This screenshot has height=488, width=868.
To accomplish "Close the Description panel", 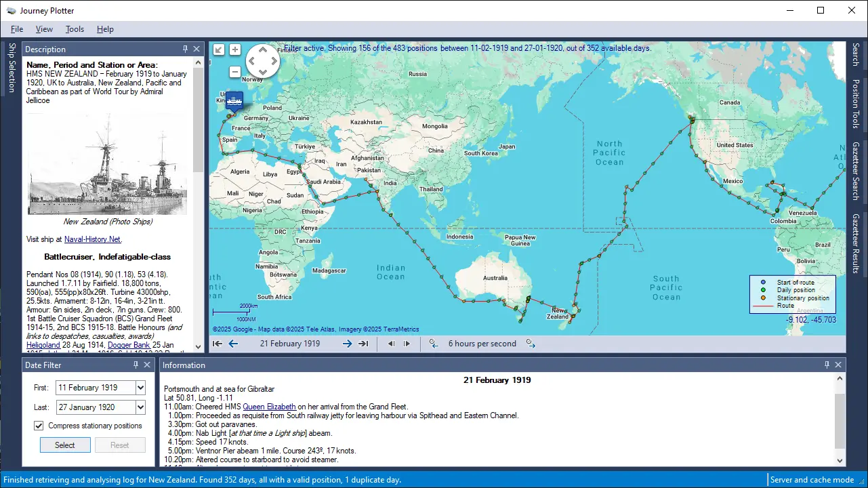I will tap(197, 49).
